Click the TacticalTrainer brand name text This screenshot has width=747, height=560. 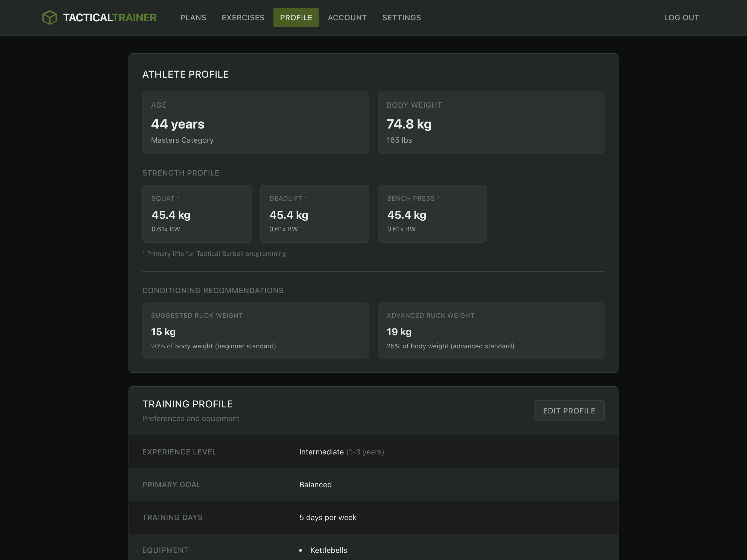coord(110,17)
